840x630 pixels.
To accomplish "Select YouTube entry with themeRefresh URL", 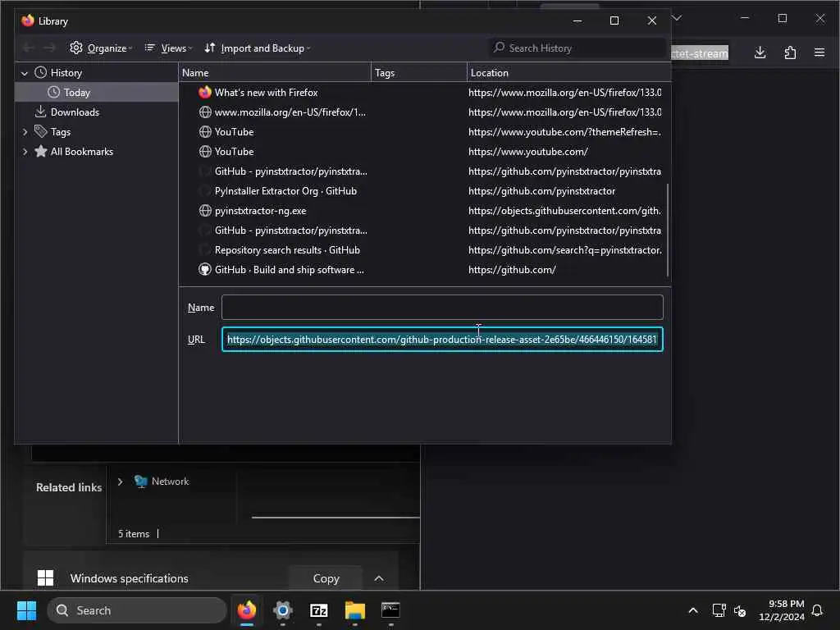I will pyautogui.click(x=423, y=132).
